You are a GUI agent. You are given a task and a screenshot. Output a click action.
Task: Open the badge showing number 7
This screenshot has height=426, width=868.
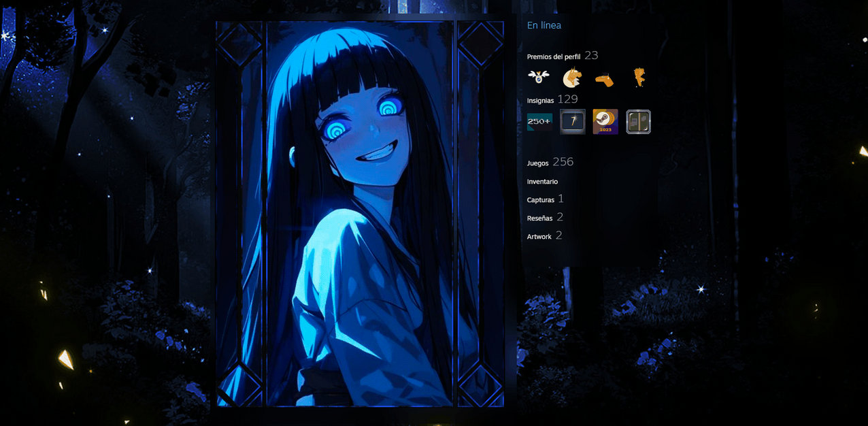pyautogui.click(x=573, y=122)
